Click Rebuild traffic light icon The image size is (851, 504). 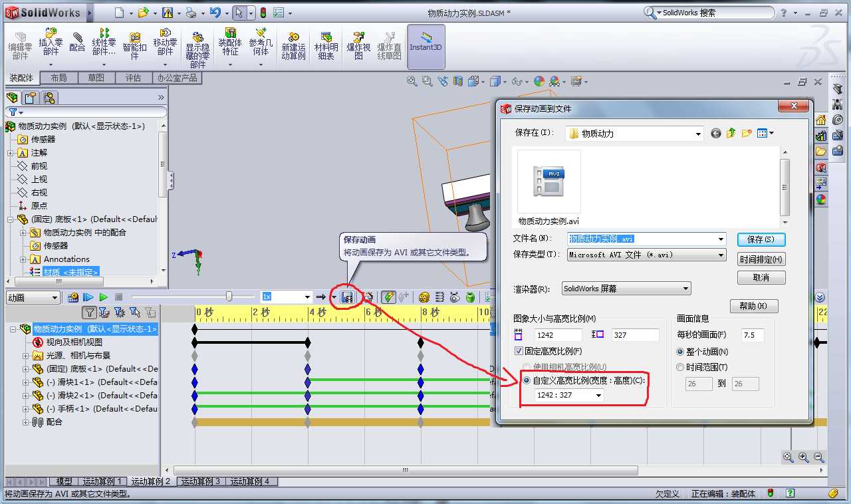click(x=263, y=13)
